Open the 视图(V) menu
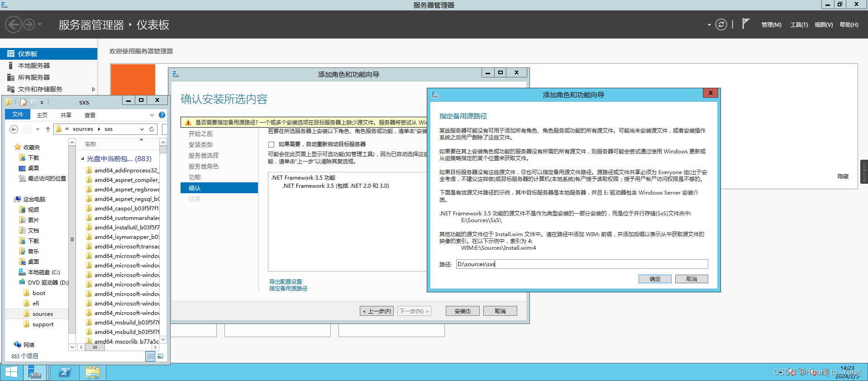The height and width of the screenshot is (381, 868). click(x=824, y=25)
